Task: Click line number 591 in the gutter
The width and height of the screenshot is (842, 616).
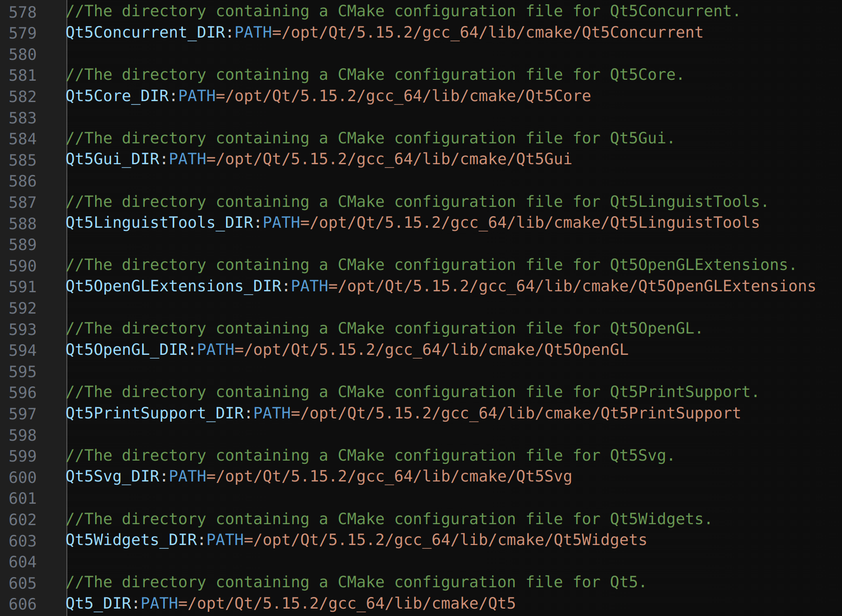Action: (x=22, y=287)
